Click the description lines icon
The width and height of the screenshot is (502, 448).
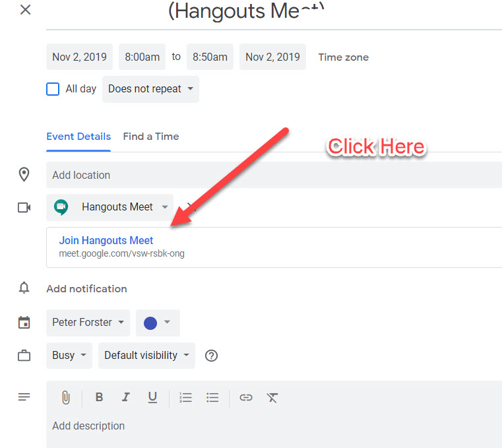tap(24, 397)
